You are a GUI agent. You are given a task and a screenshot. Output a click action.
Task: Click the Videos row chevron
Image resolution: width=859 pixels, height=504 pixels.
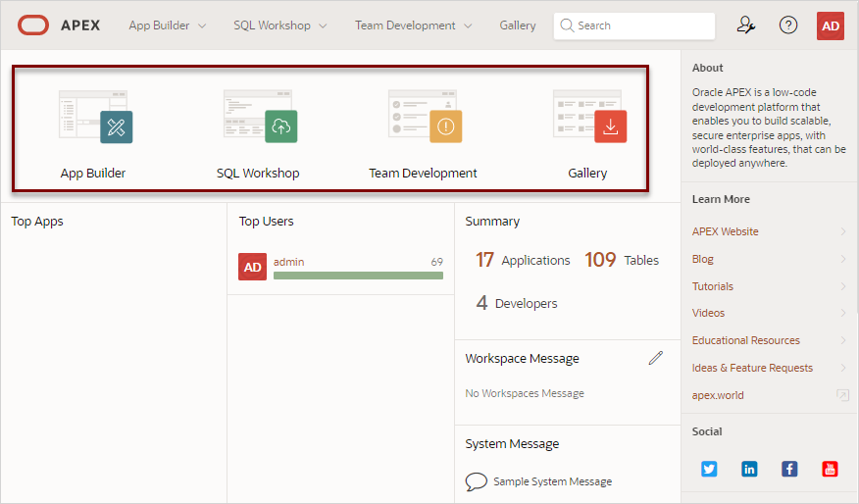point(843,313)
